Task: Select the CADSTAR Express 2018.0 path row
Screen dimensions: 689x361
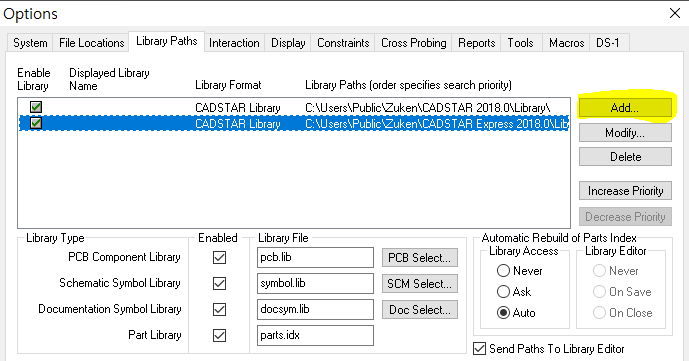Action: click(294, 123)
